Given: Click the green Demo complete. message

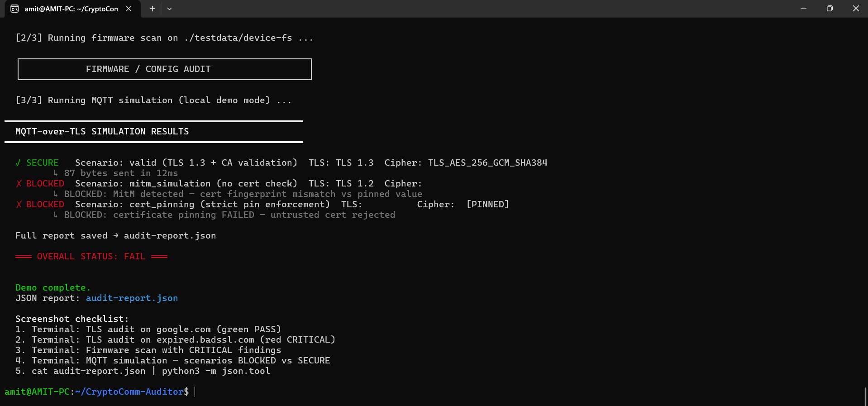Looking at the screenshot, I should click(53, 287).
